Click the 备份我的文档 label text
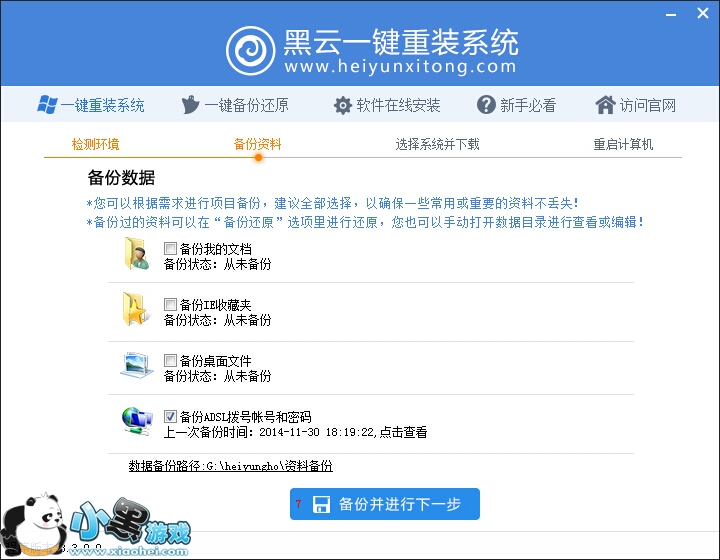 (215, 249)
